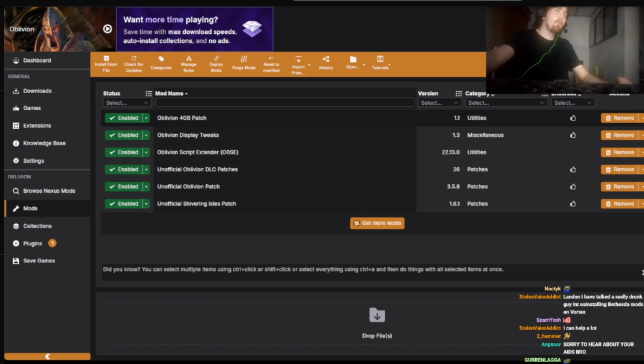Open Knowledge Base in sidebar

47,143
